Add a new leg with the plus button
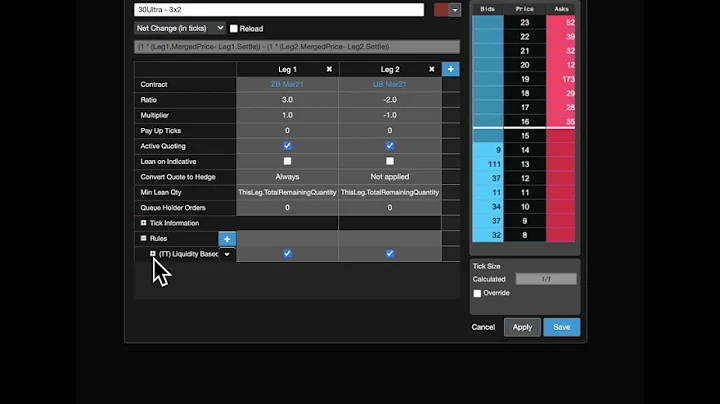Viewport: 720px width, 404px height. 450,69
